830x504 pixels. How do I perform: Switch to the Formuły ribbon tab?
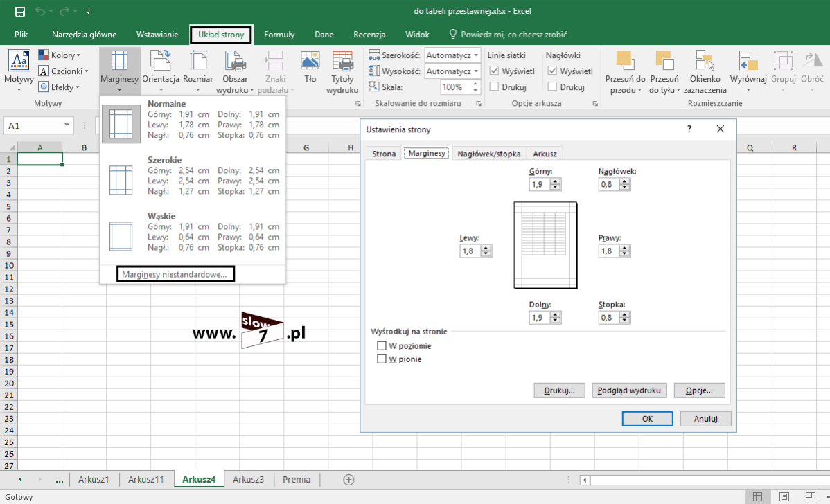click(279, 35)
